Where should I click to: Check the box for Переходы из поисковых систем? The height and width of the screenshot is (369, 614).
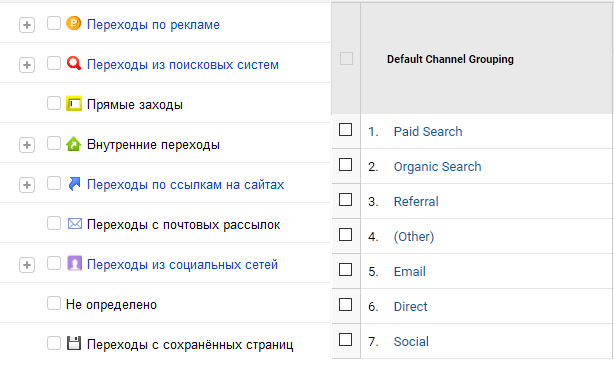click(x=54, y=63)
